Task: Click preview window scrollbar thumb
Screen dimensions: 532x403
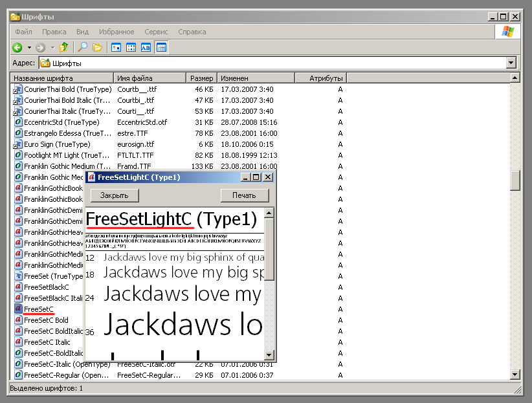Action: tap(269, 249)
